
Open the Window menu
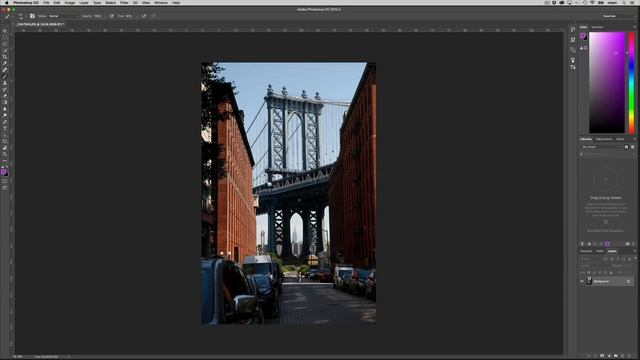[x=161, y=2]
